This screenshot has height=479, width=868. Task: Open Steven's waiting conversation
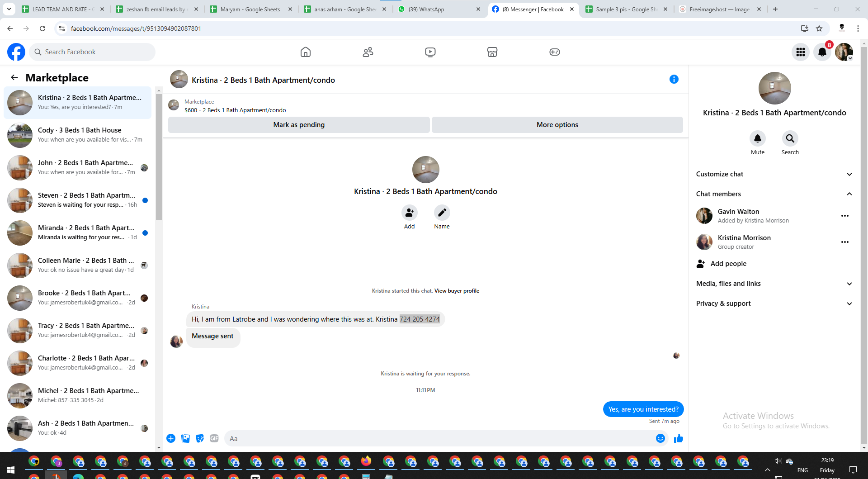point(77,200)
